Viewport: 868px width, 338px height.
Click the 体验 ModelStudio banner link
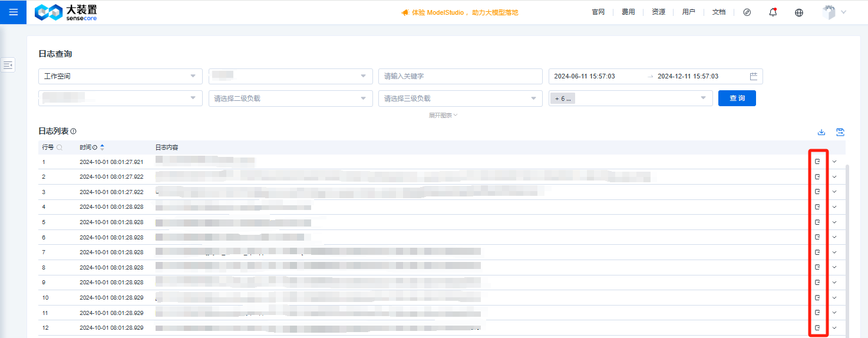[460, 12]
